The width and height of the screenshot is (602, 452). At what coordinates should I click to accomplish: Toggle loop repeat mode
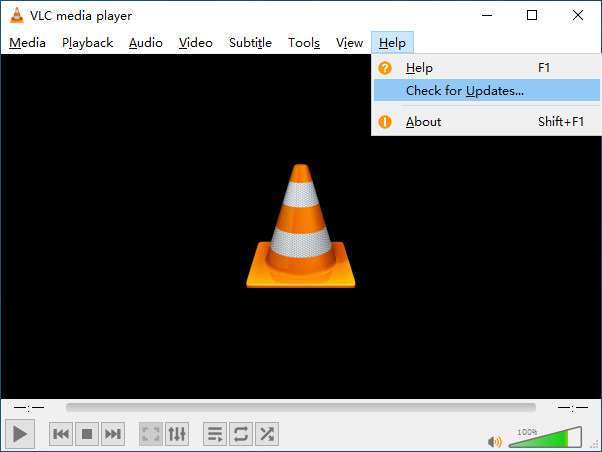241,434
